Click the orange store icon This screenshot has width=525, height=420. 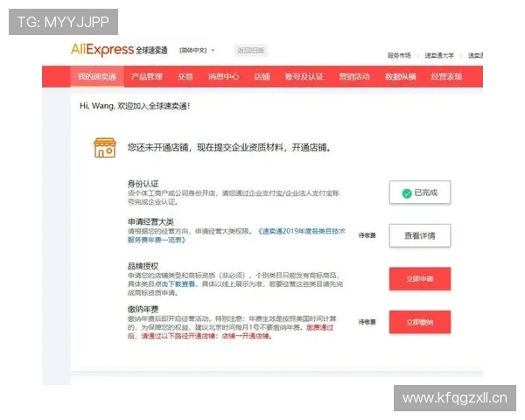point(105,147)
